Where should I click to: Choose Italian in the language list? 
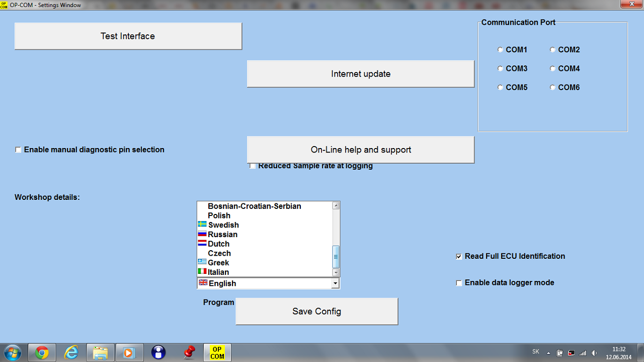tap(218, 272)
